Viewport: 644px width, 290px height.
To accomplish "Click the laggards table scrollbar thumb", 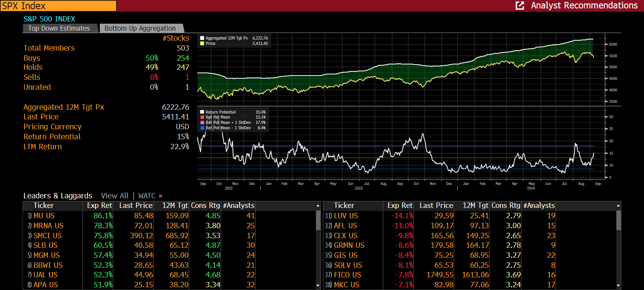I will tap(618, 220).
